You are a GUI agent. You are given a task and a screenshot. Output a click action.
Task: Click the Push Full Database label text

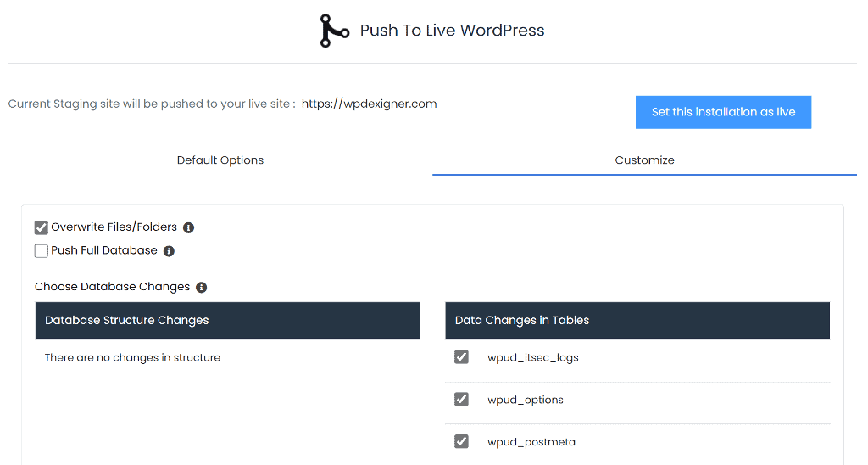(x=104, y=250)
